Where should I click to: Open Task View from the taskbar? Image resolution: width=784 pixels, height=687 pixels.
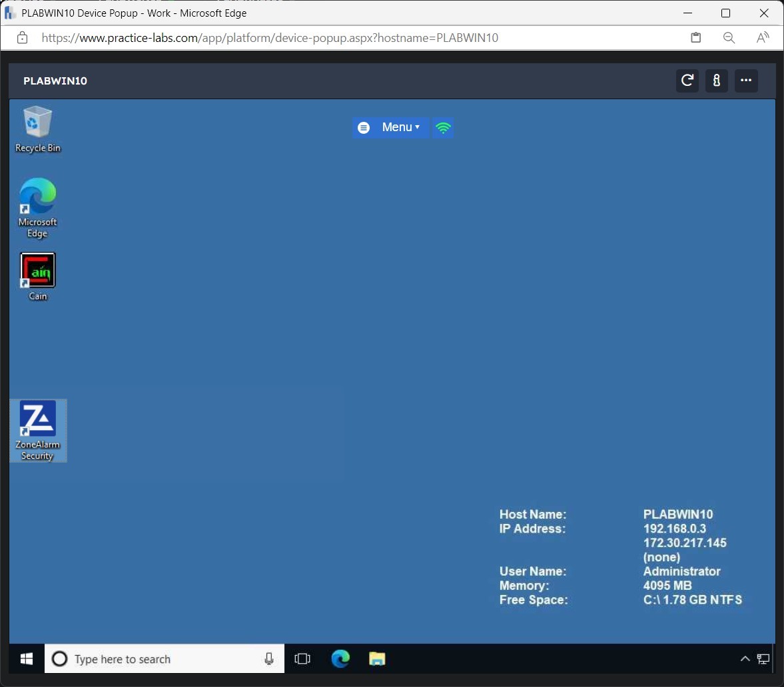point(302,658)
